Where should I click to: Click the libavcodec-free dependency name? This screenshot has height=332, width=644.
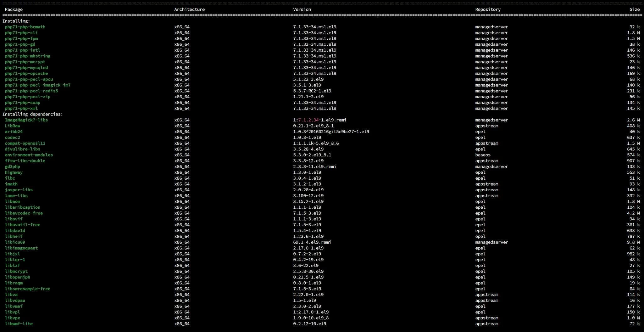click(24, 213)
